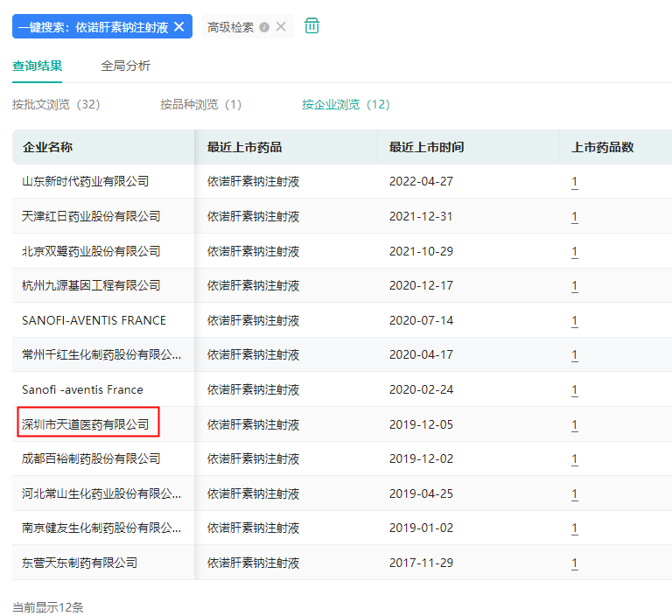Open drug count link for 山东新时代药业有限公司
672x616 pixels.
(x=575, y=182)
